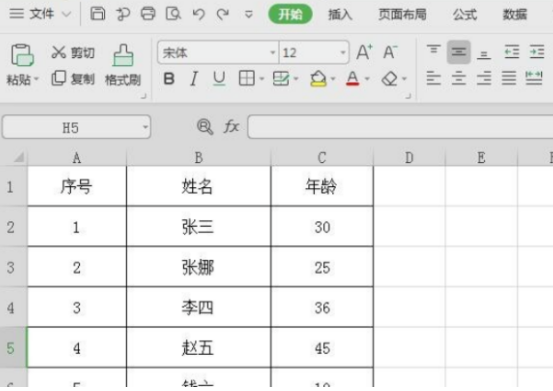Click the Increase Indent icon

537,52
